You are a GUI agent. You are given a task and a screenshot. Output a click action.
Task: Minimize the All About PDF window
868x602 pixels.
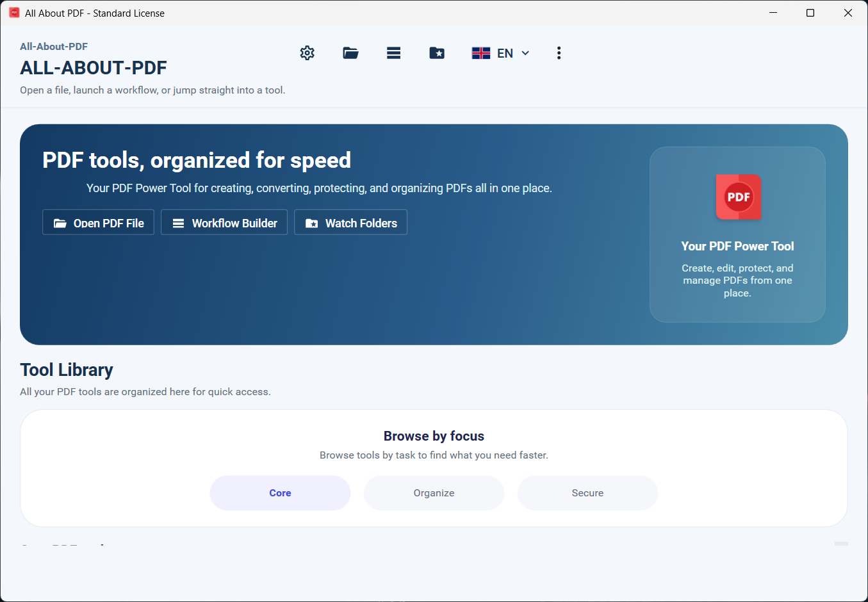pyautogui.click(x=773, y=13)
